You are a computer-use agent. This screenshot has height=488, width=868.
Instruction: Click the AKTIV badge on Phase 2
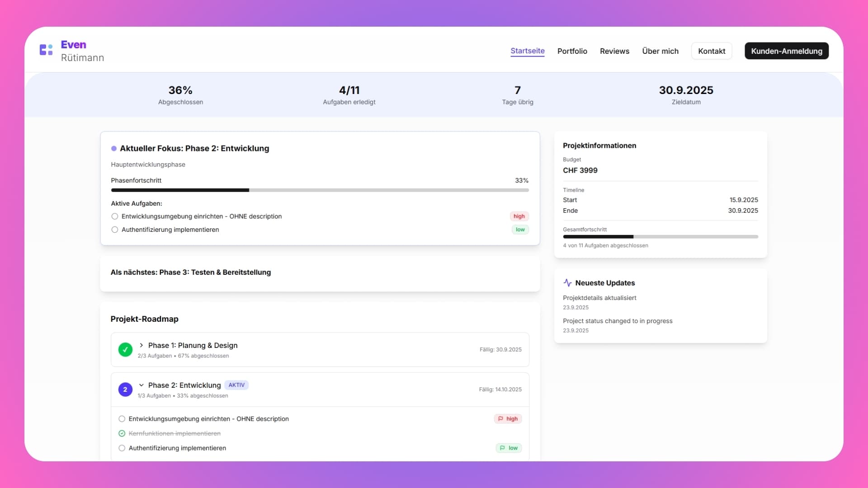coord(236,385)
